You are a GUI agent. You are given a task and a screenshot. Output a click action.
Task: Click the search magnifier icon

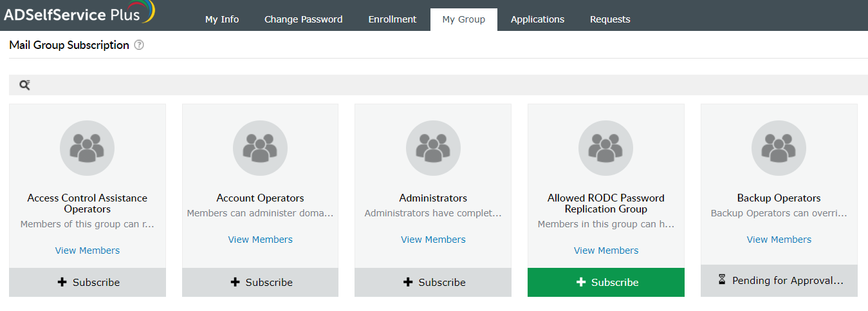tap(24, 85)
